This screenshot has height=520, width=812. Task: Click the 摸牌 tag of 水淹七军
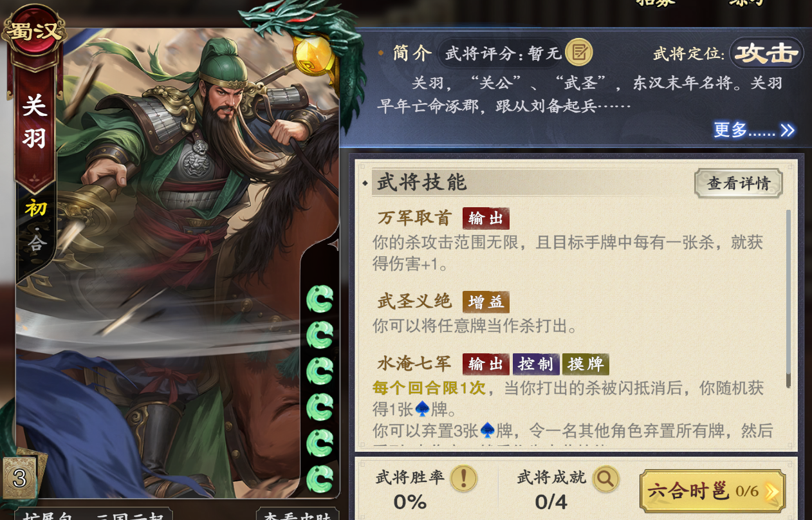point(586,364)
